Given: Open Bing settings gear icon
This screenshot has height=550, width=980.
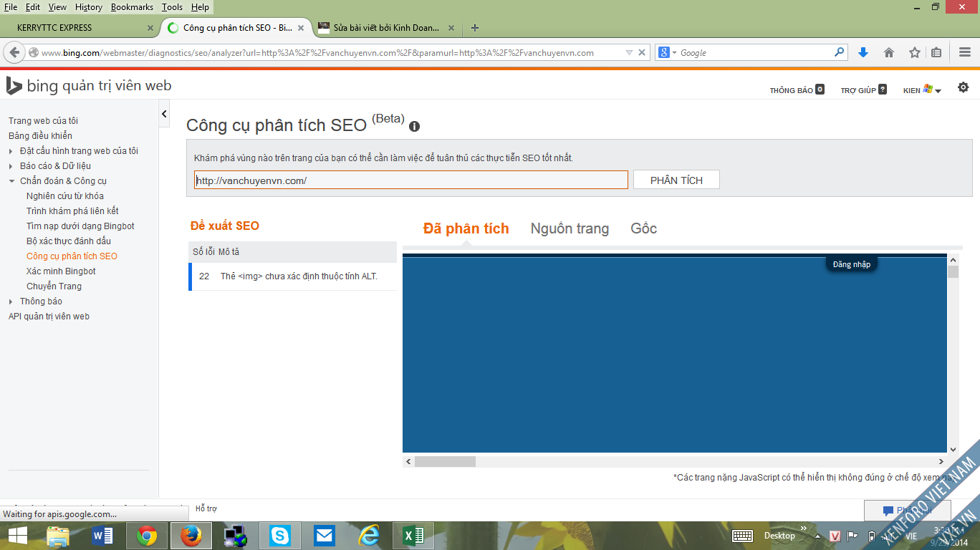Looking at the screenshot, I should tap(963, 87).
